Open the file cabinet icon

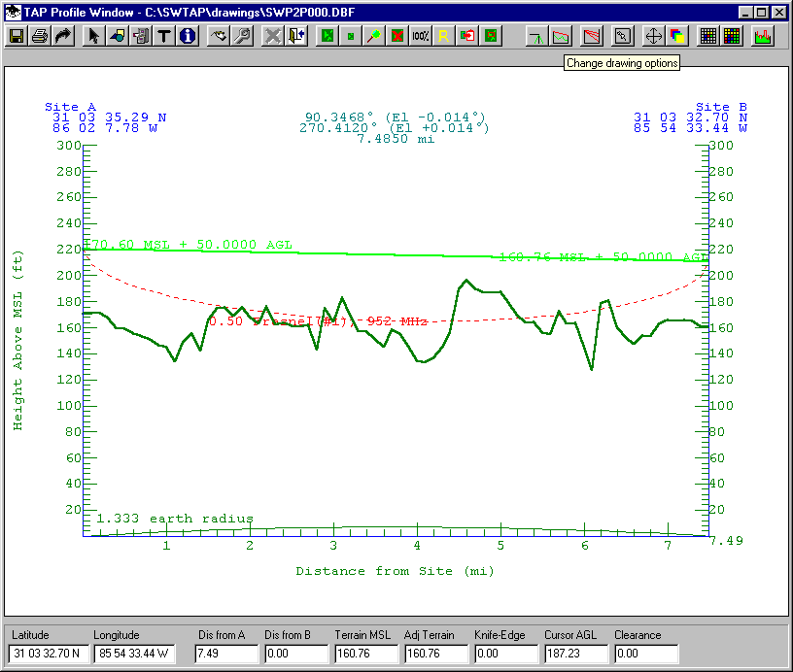140,36
